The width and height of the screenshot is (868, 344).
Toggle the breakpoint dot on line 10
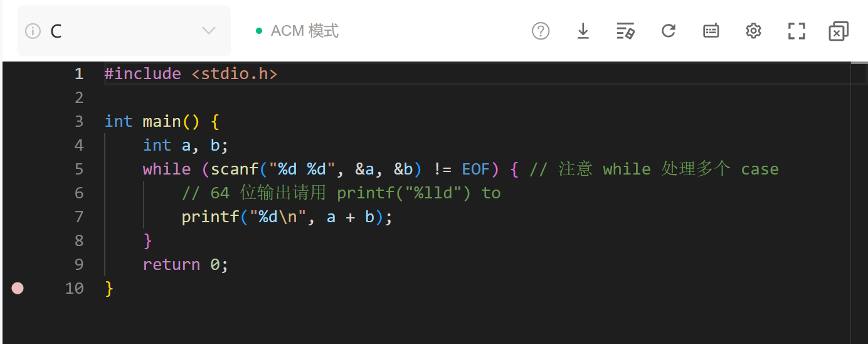pyautogui.click(x=18, y=288)
